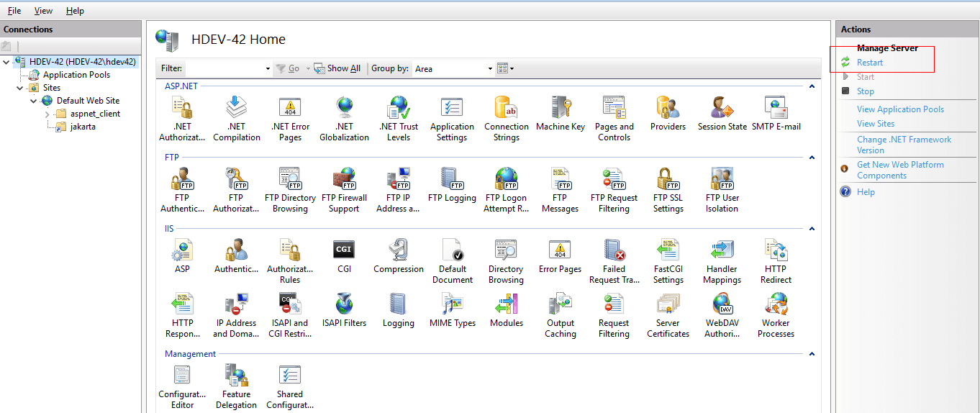
Task: Open ISAPI Filters feature
Action: click(344, 310)
